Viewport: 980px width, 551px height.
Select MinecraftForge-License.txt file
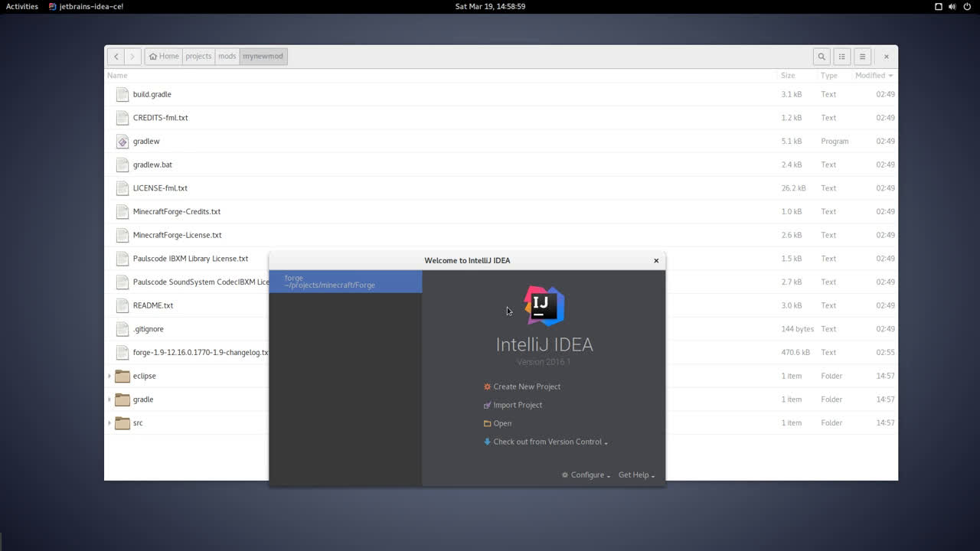click(x=178, y=235)
